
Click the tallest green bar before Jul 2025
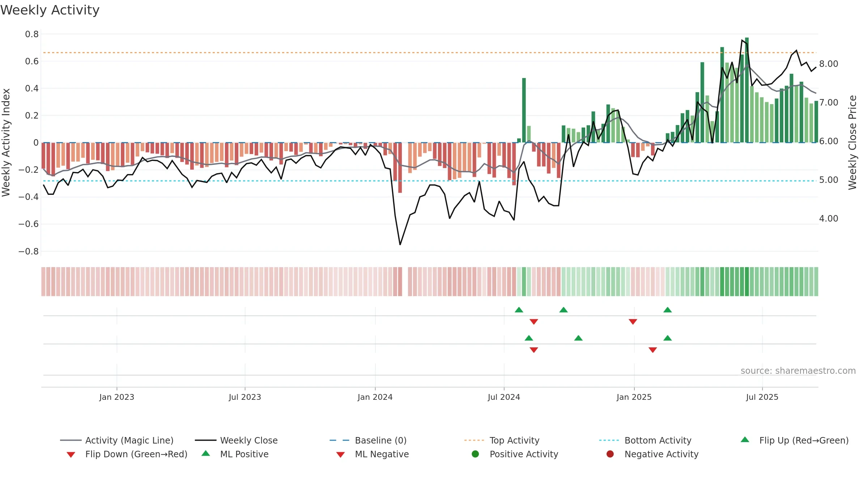[747, 90]
